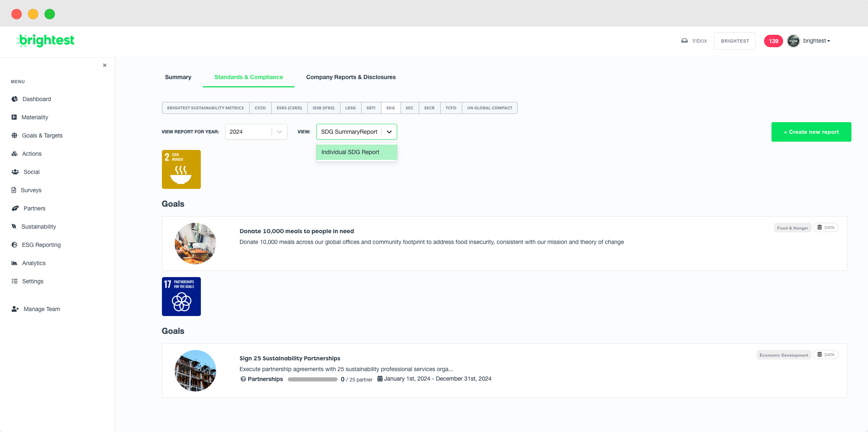
Task: Go to Goals & Targets menu item
Action: 37,135
